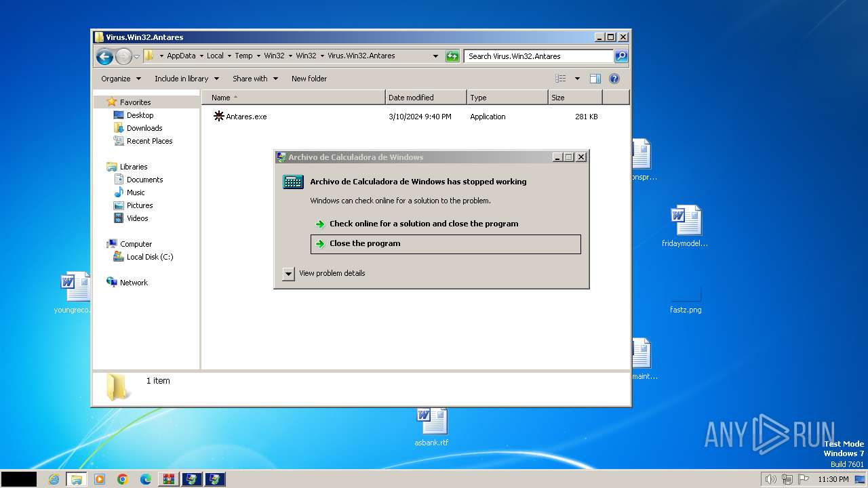Click the Change your view icon

tap(561, 79)
